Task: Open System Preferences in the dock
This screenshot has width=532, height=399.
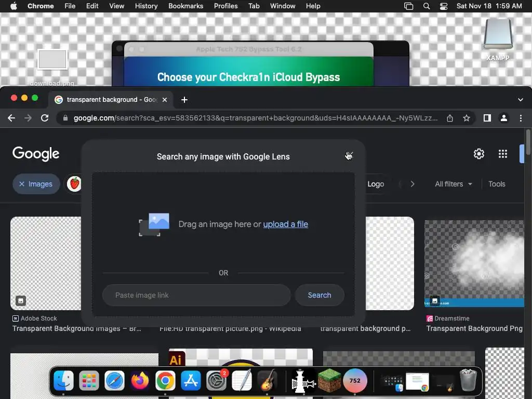Action: (x=216, y=380)
